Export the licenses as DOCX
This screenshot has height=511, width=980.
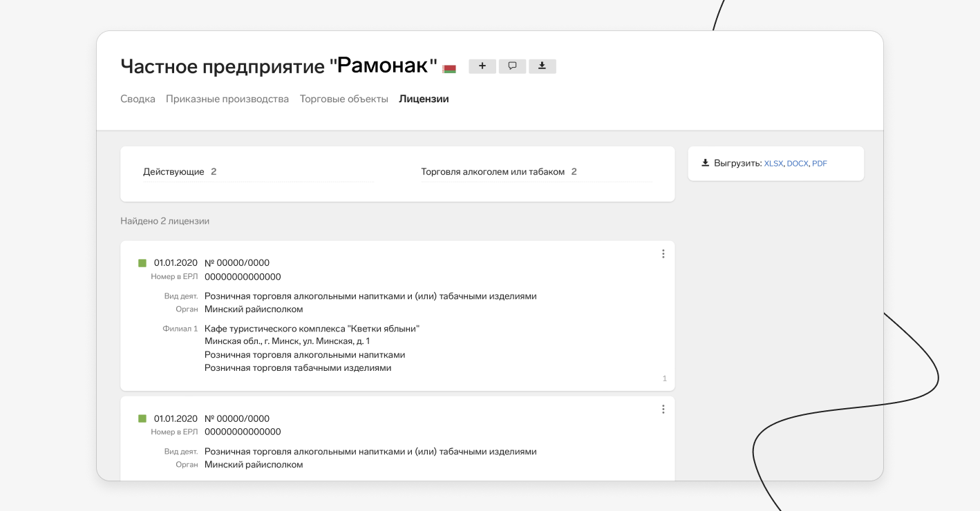point(798,164)
